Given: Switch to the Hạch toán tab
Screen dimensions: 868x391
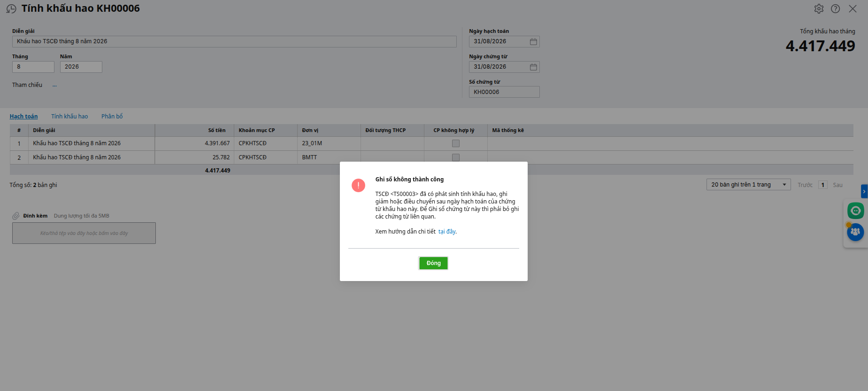Looking at the screenshot, I should (23, 117).
